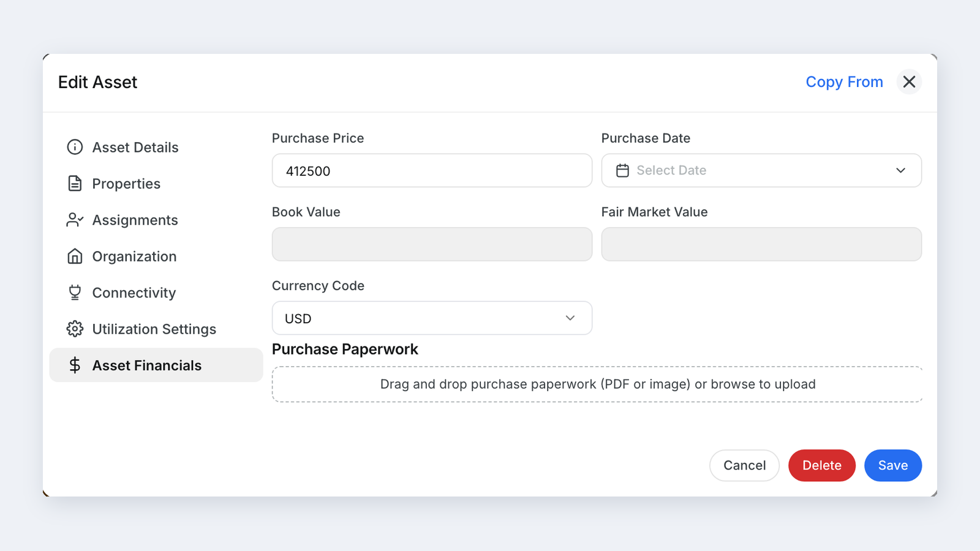Expand the Currency Code chevron

click(570, 318)
